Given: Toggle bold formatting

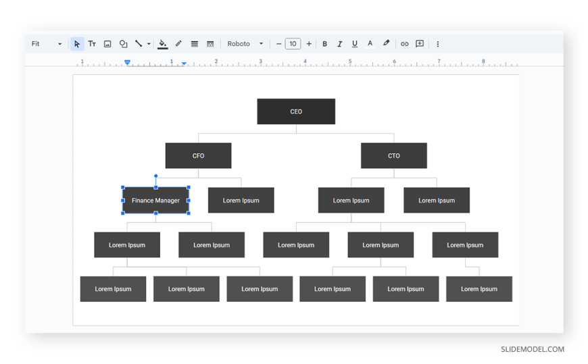Looking at the screenshot, I should tap(324, 44).
